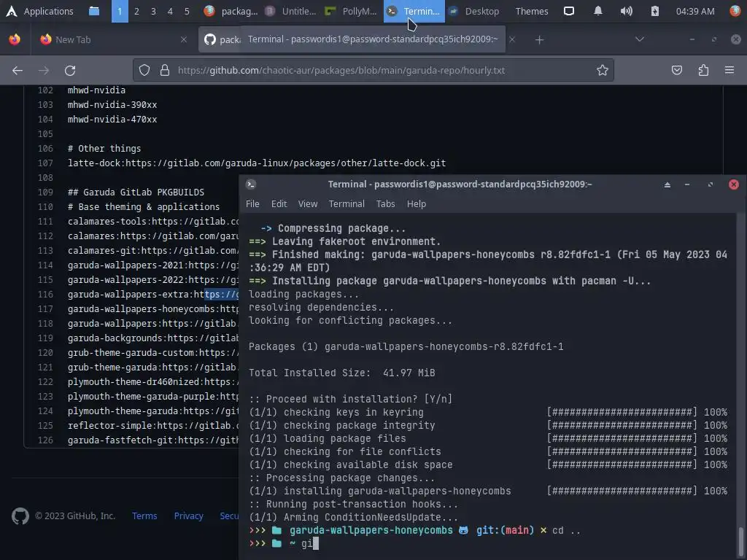Switch to workspace 3

[x=153, y=11]
